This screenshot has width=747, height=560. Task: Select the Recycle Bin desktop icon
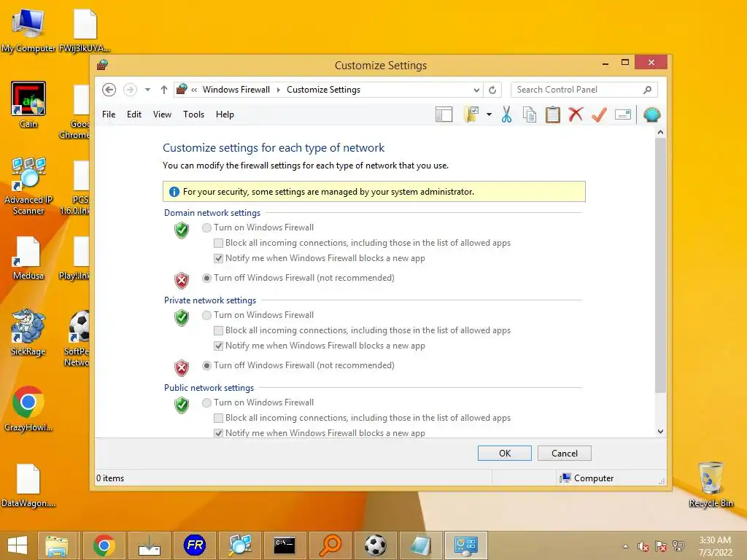click(x=711, y=485)
